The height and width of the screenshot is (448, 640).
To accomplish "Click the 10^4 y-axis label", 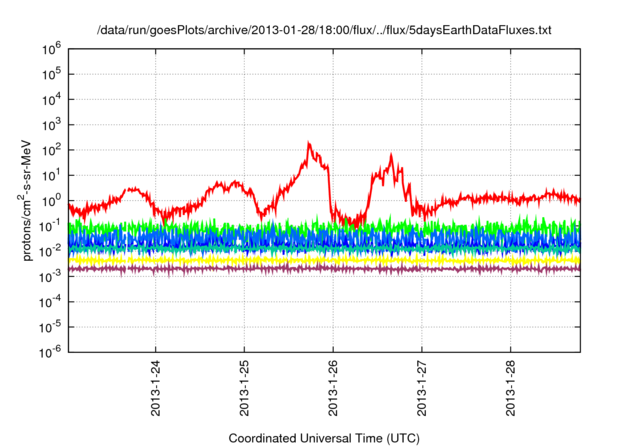I will point(51,100).
